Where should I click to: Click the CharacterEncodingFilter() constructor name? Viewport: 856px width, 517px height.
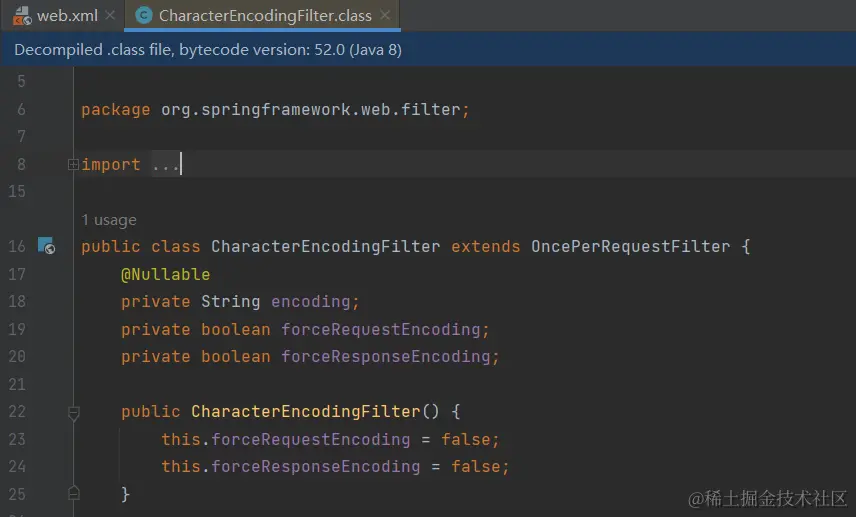[x=306, y=411]
